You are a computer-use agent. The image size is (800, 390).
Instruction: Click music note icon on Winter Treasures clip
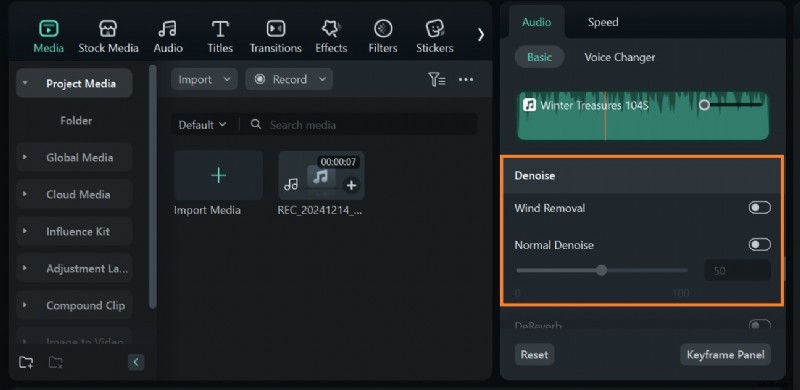pos(530,105)
